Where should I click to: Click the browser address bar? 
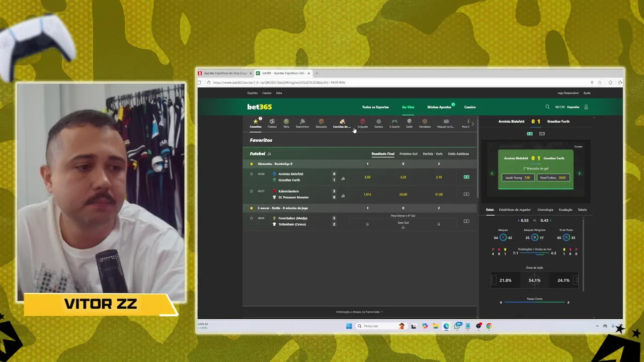click(397, 82)
